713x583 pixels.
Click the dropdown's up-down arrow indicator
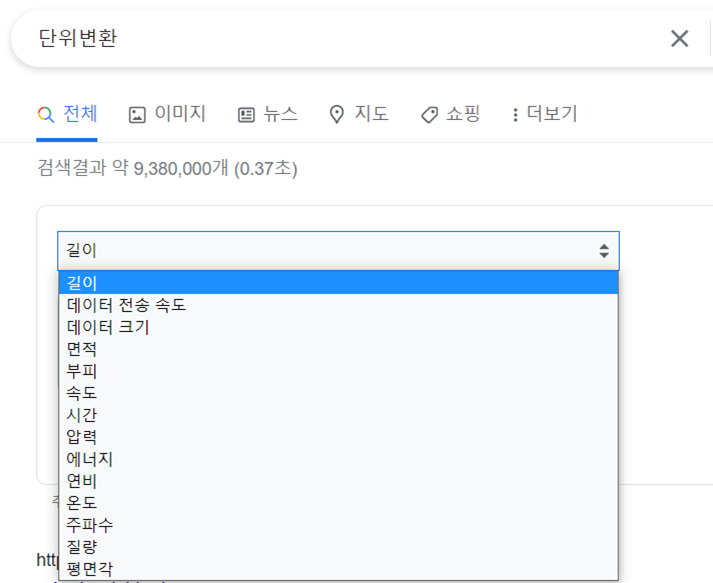point(604,251)
